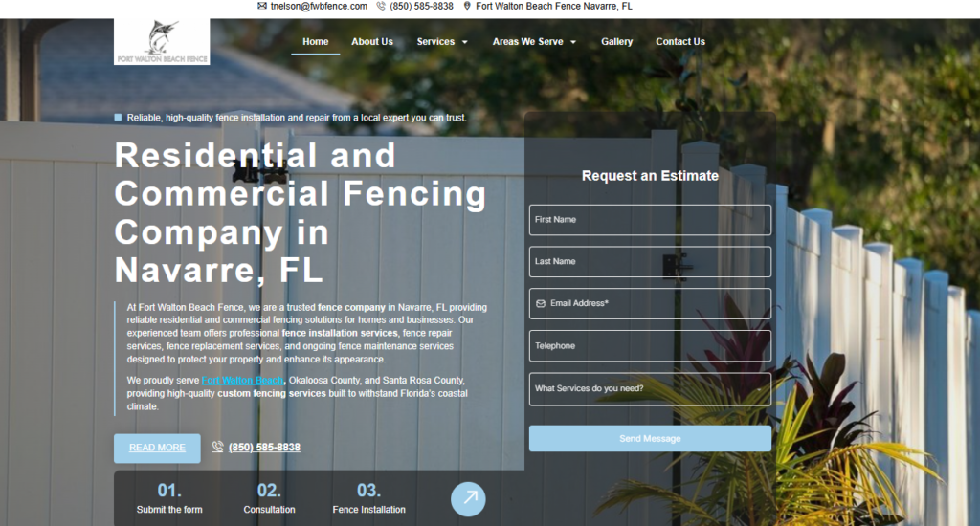Click the location pin icon in top bar
Viewport: 980px width, 526px height.
pyautogui.click(x=467, y=7)
